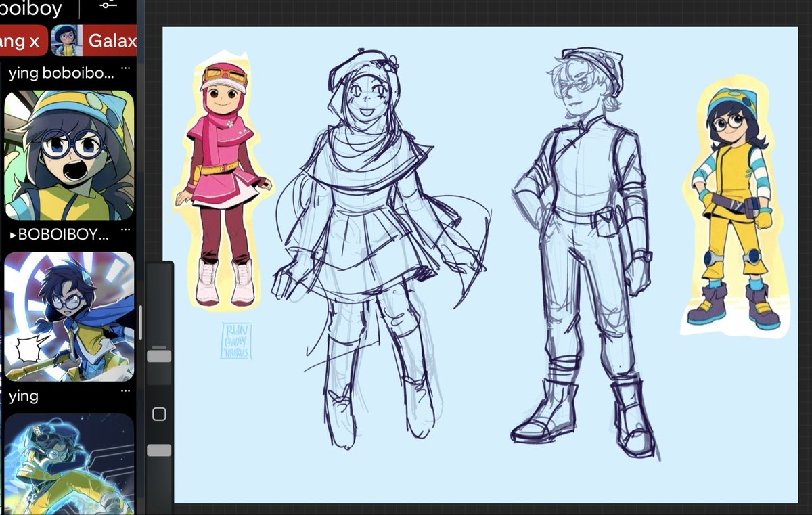Image resolution: width=812 pixels, height=515 pixels.
Task: Click Procreate brush size slider handle
Action: pos(159,356)
